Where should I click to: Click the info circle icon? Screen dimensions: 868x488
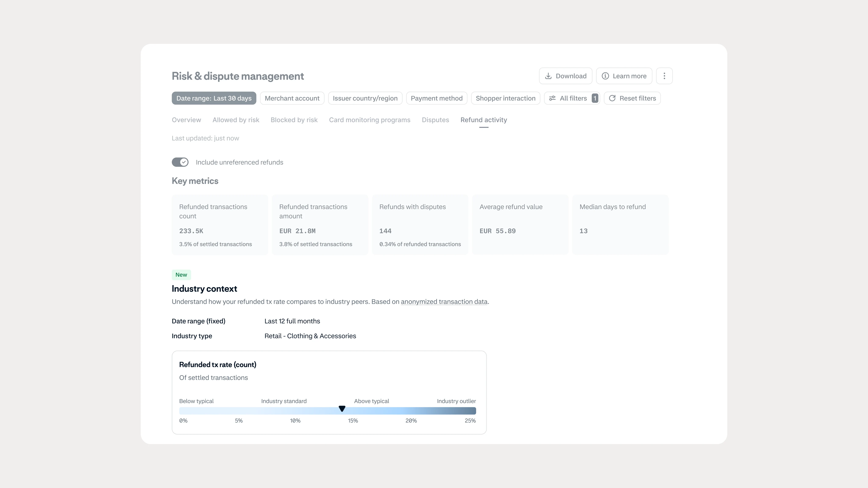[x=605, y=76]
